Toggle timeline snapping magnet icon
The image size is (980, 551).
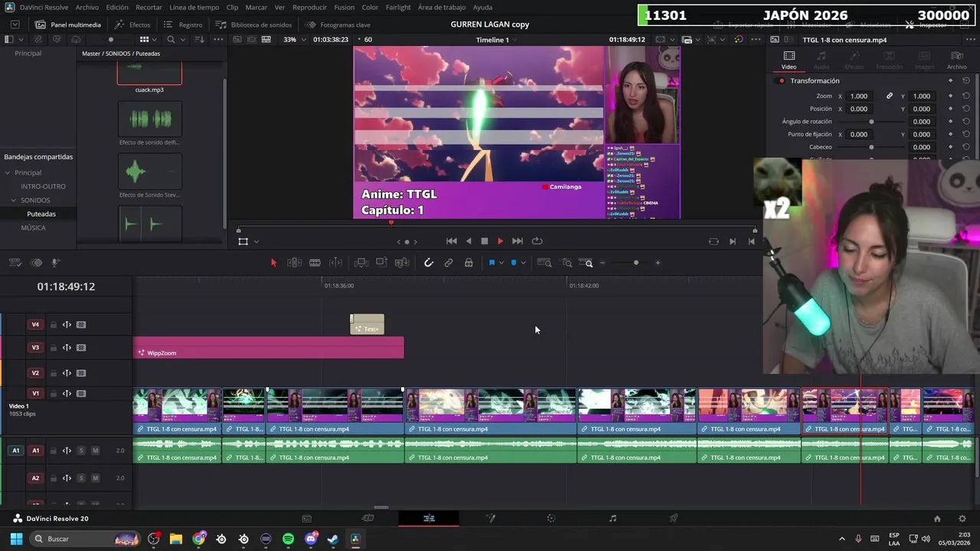click(x=429, y=262)
